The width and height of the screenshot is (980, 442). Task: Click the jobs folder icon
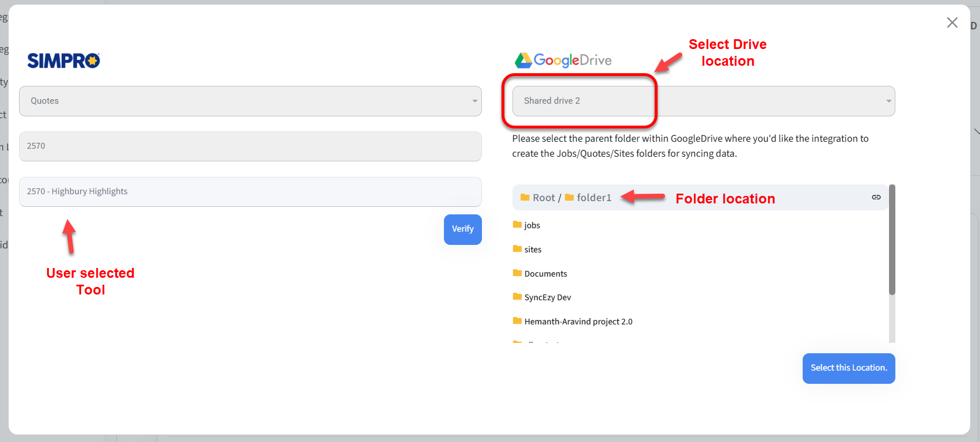517,225
